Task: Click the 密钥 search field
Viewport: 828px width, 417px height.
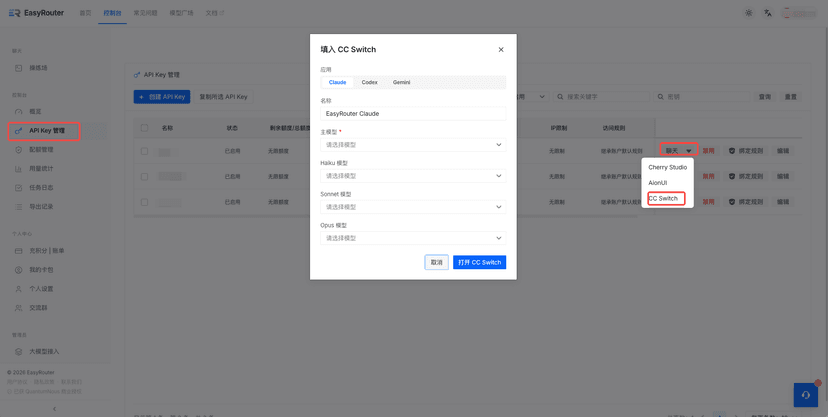Action: tap(702, 97)
